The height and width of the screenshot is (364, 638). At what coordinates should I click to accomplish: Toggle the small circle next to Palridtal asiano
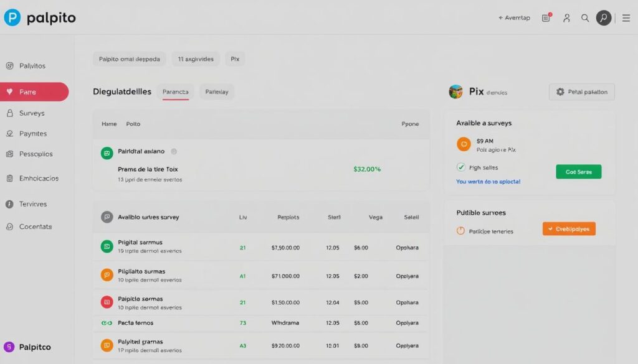[174, 151]
